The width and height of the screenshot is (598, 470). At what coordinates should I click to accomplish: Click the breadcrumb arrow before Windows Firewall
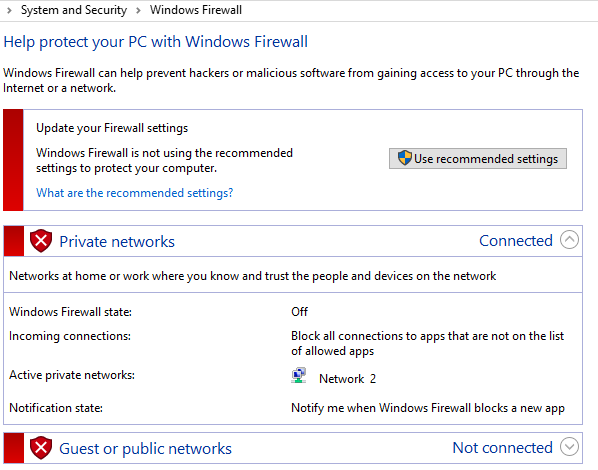pos(138,10)
